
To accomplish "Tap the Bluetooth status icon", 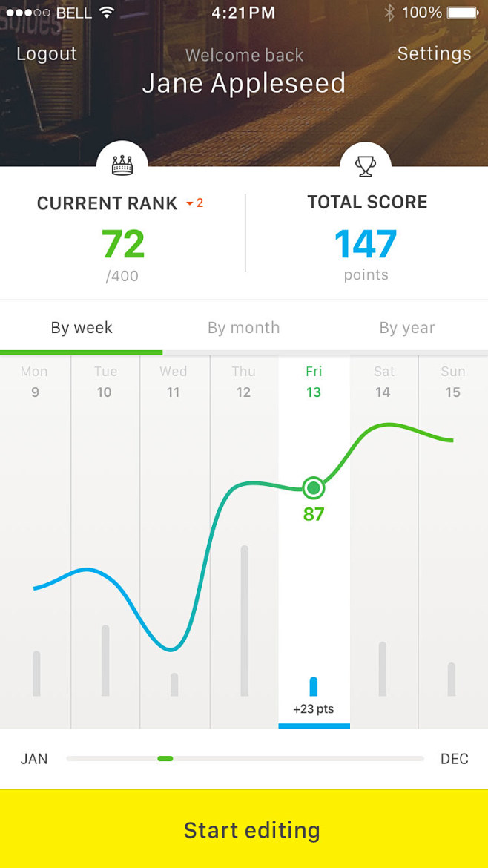I will click(389, 12).
